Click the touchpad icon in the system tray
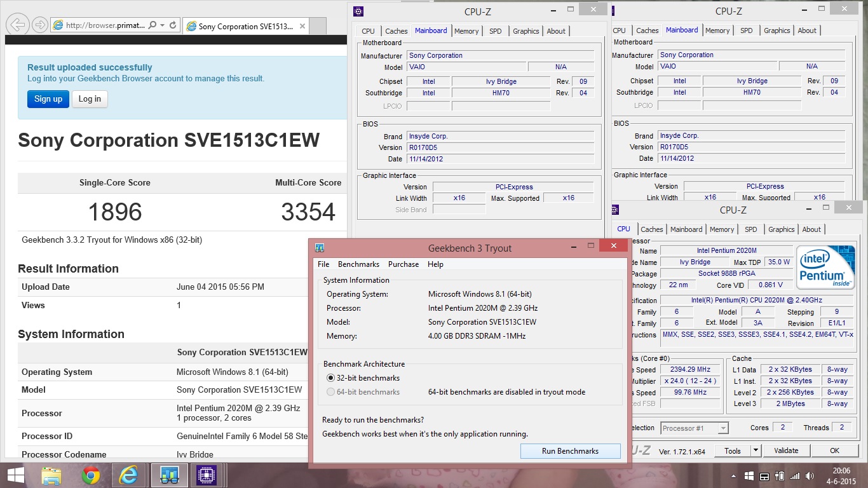This screenshot has height=488, width=868. (x=764, y=476)
